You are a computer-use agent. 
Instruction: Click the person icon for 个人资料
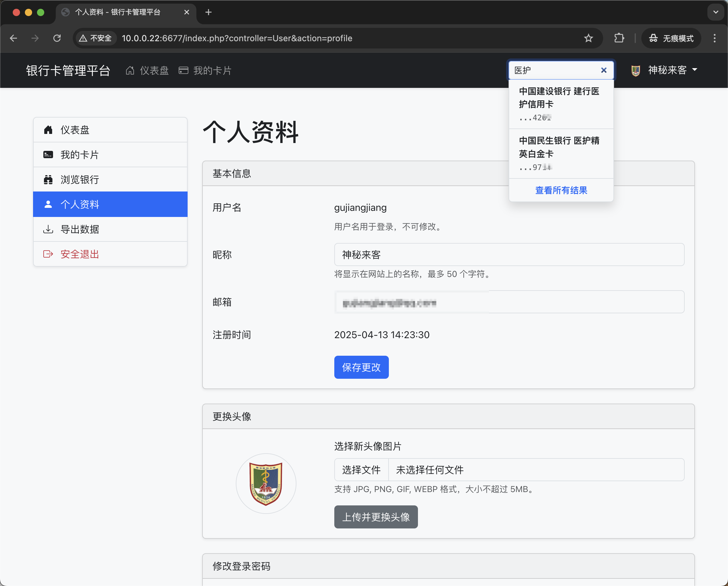tap(48, 204)
